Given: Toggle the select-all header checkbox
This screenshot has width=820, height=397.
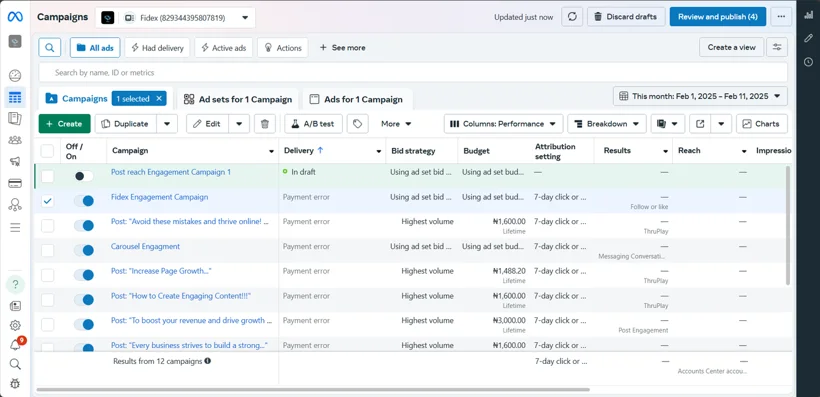Looking at the screenshot, I should tap(48, 151).
